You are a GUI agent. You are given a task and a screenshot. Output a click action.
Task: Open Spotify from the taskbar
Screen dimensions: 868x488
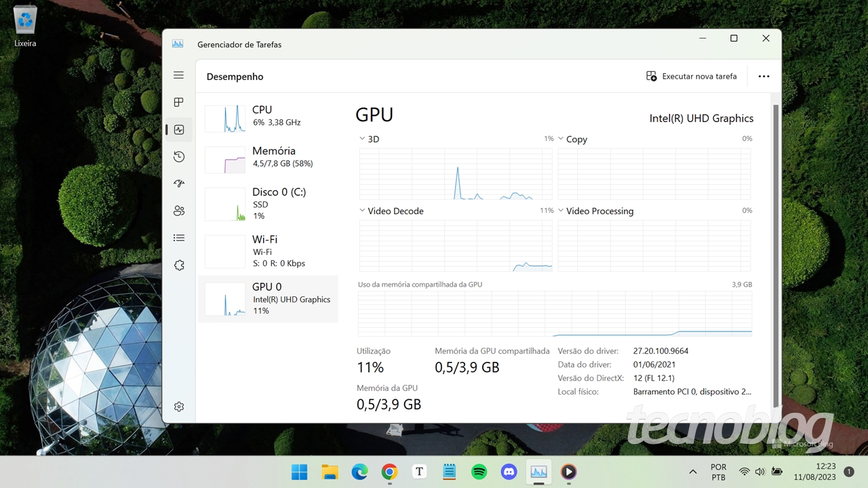coord(479,472)
